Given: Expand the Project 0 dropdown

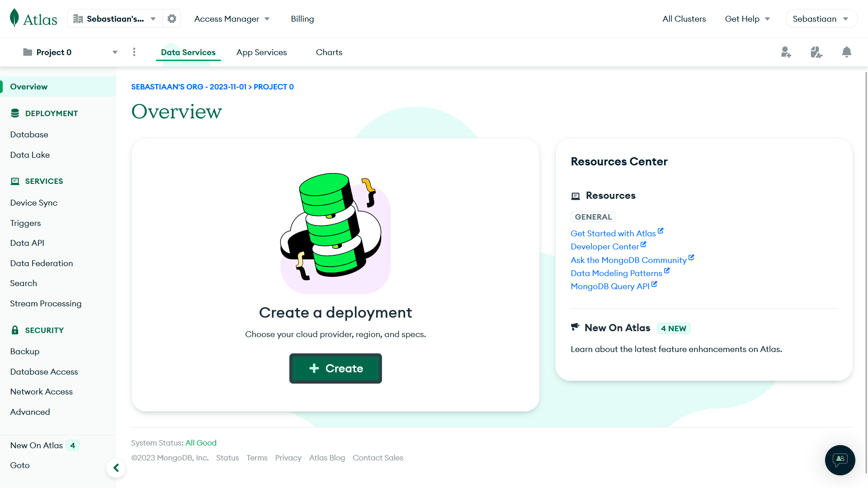Looking at the screenshot, I should click(115, 52).
